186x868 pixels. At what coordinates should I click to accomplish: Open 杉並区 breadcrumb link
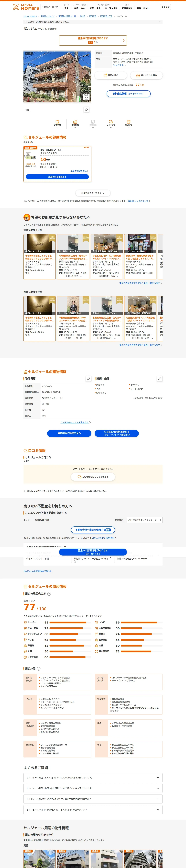point(82,16)
